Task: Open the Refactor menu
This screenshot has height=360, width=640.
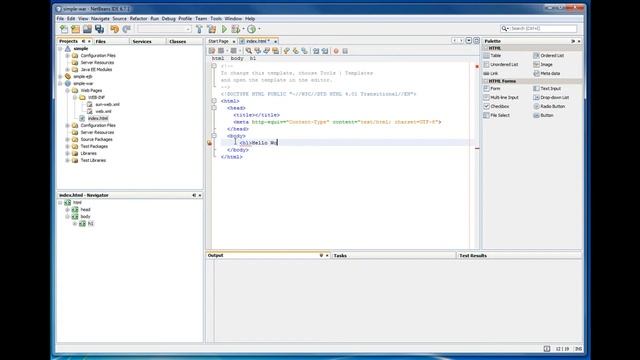Action: click(138, 19)
